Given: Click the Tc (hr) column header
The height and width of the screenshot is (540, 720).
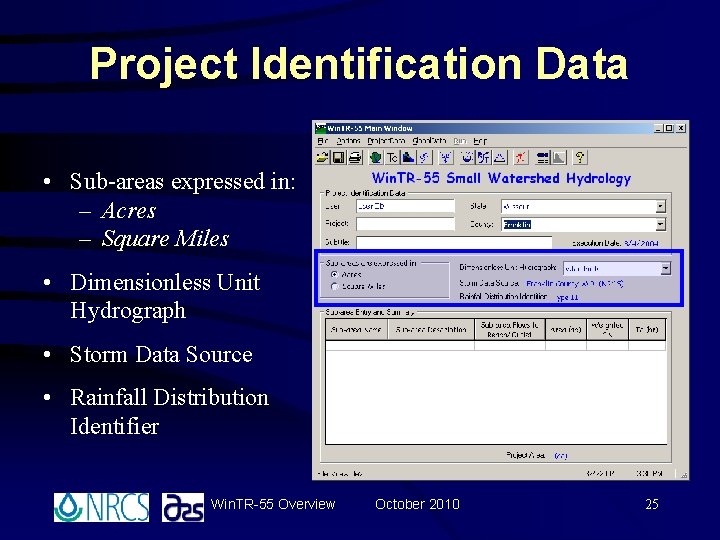Looking at the screenshot, I should (x=647, y=329).
